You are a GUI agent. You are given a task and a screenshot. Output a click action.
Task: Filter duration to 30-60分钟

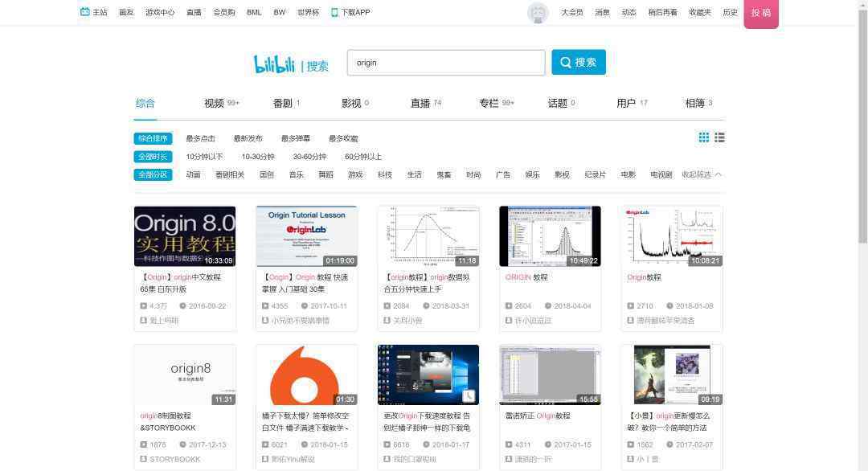click(x=309, y=157)
